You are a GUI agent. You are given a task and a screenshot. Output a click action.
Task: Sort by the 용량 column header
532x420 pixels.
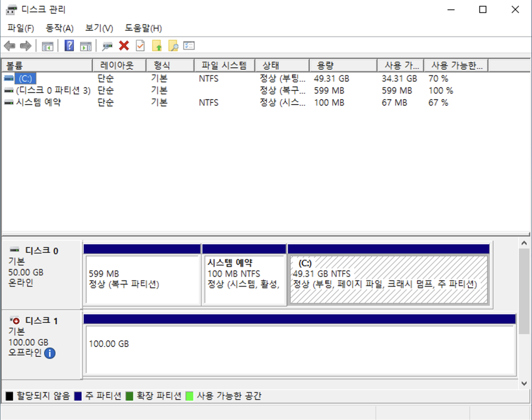point(343,65)
